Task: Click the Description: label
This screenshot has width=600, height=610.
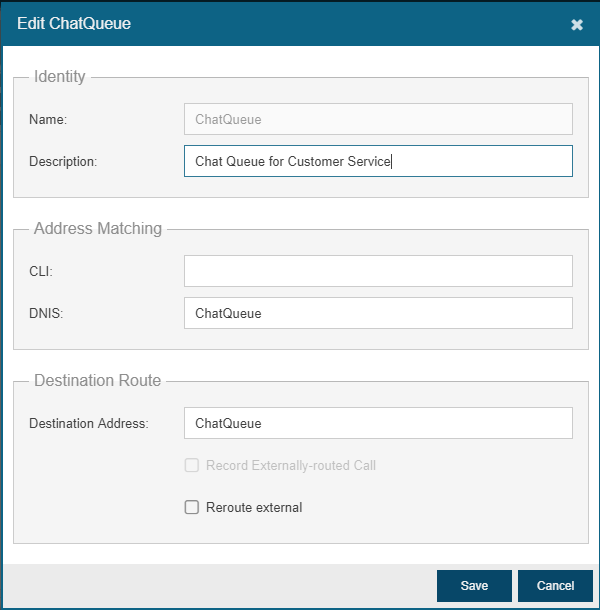Action: coord(63,161)
